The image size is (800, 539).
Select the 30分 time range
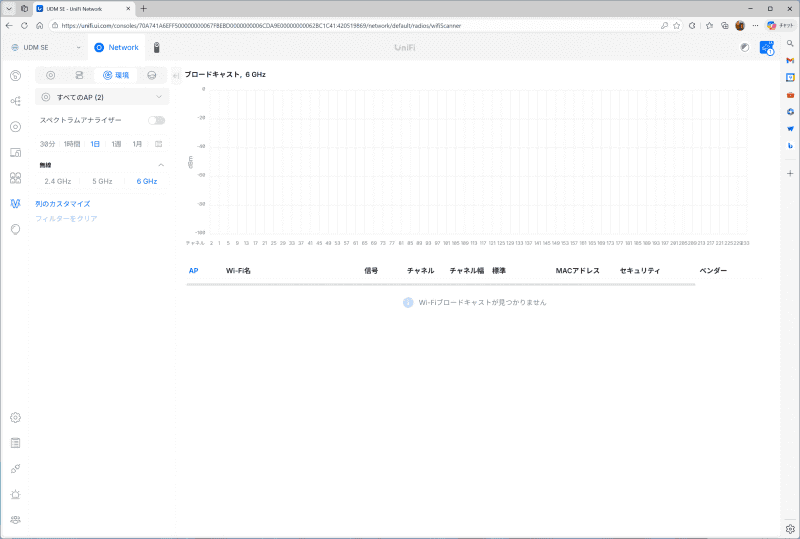(x=47, y=144)
